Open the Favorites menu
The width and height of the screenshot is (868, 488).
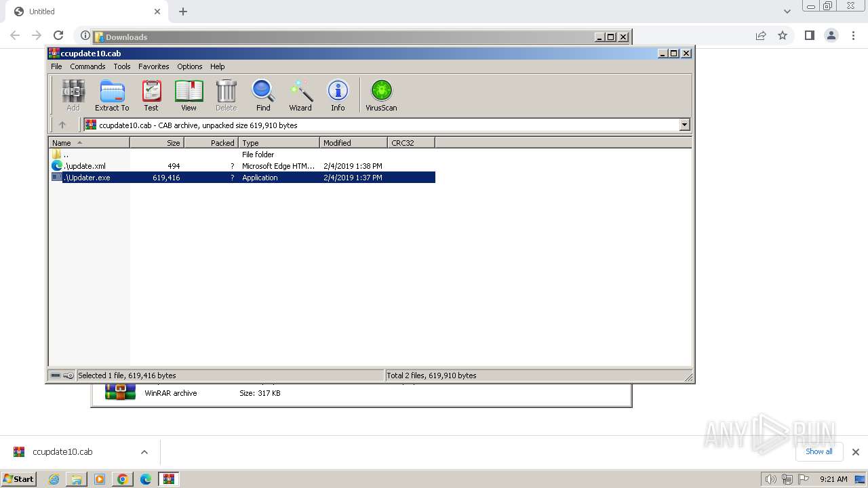coord(154,66)
